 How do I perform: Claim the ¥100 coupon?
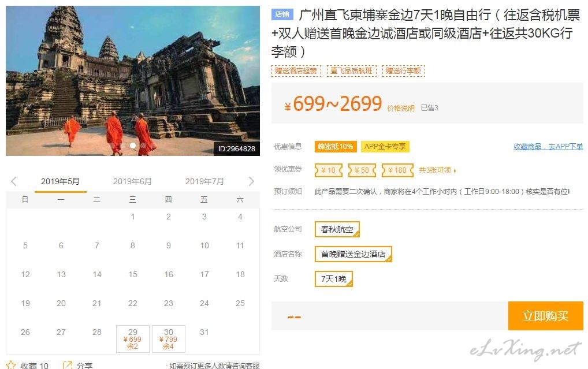397,170
